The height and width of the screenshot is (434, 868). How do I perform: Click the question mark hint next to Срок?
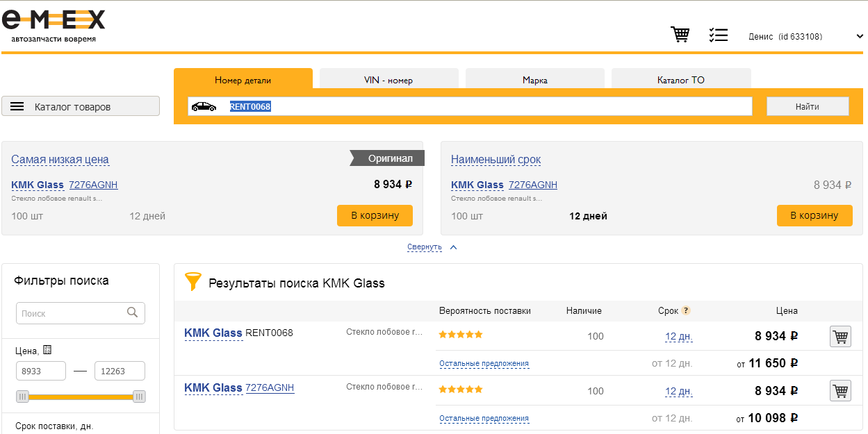point(686,311)
